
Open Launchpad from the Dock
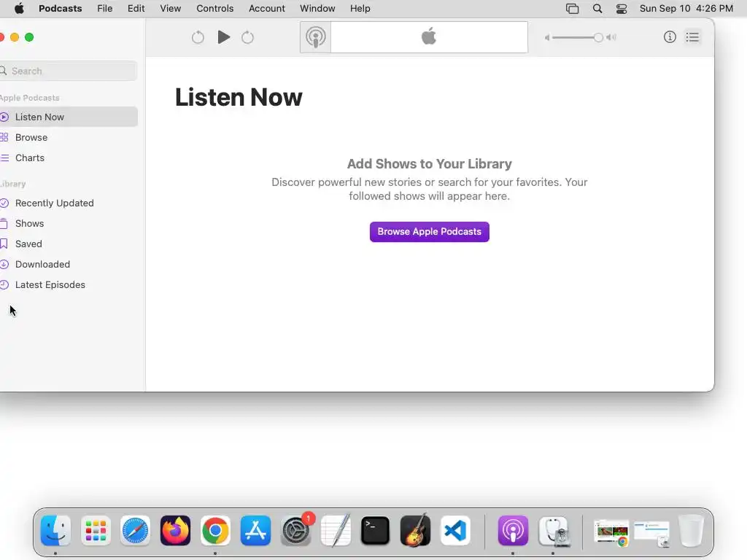[x=96, y=531]
